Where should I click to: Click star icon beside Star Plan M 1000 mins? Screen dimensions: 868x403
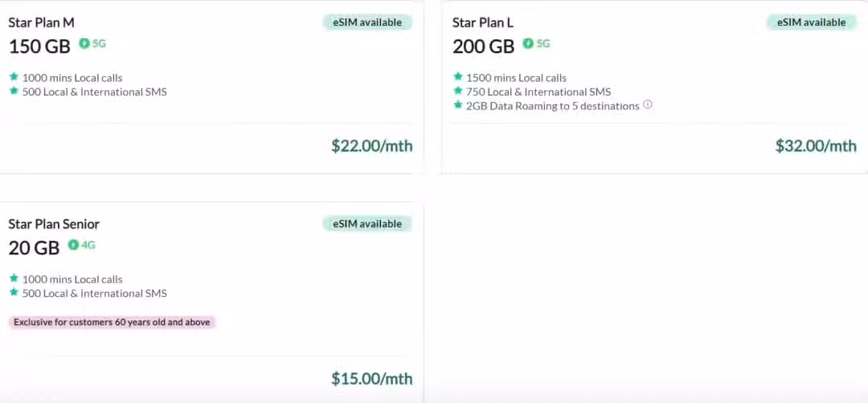[14, 77]
